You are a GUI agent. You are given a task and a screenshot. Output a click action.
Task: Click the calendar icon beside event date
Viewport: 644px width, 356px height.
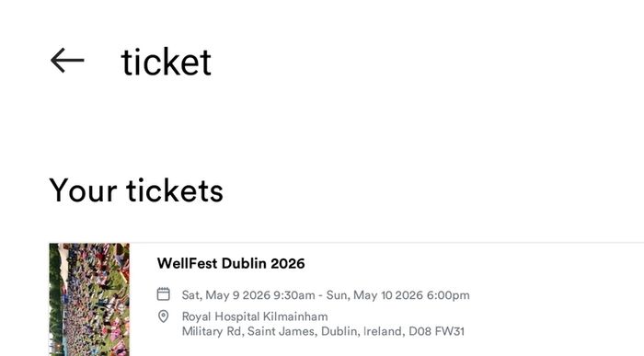coord(164,294)
